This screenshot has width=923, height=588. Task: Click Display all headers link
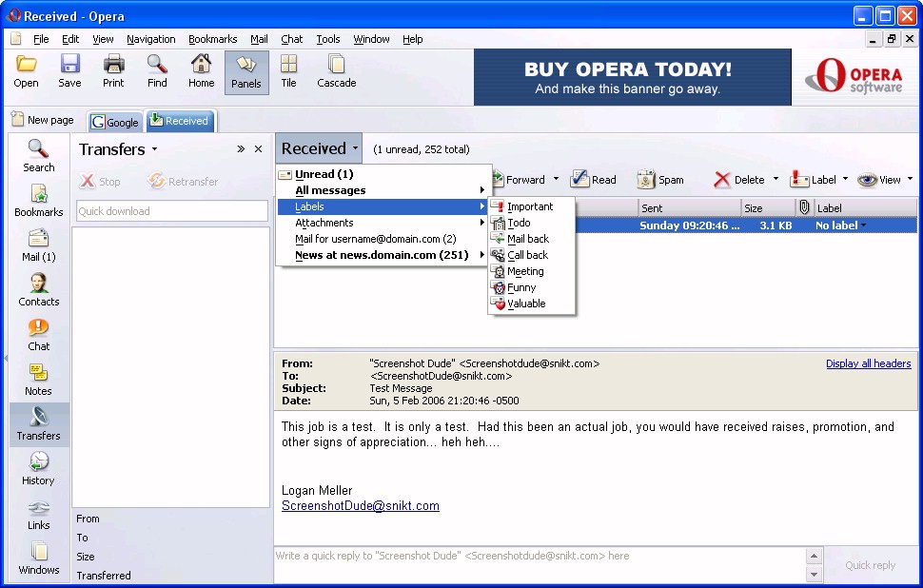coord(868,363)
